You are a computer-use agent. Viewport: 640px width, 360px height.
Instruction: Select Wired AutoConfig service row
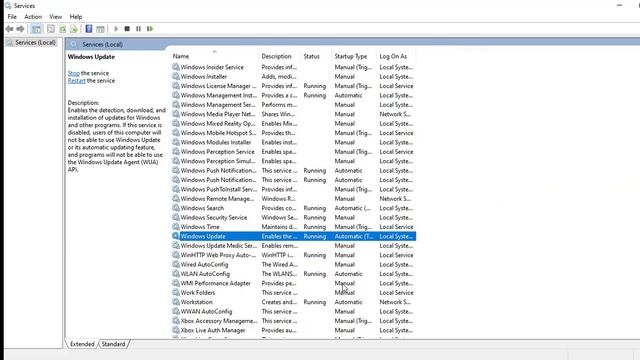point(293,264)
